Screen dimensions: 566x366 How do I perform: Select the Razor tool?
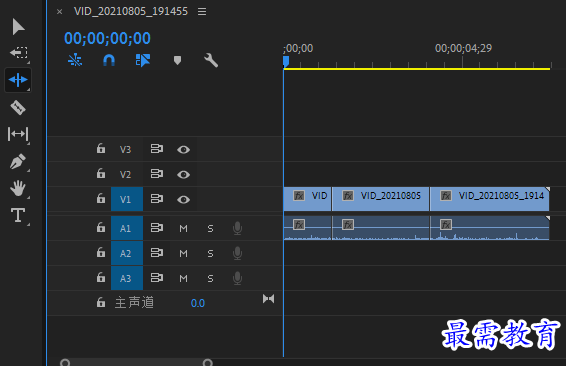pyautogui.click(x=18, y=107)
